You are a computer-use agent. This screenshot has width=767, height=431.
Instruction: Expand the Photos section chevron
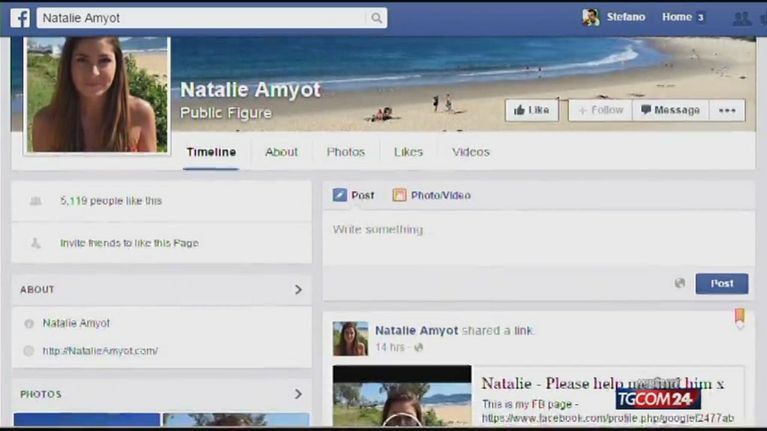pyautogui.click(x=298, y=394)
